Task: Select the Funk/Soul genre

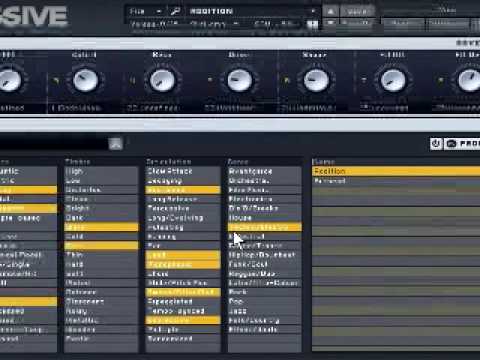Action: (265, 264)
